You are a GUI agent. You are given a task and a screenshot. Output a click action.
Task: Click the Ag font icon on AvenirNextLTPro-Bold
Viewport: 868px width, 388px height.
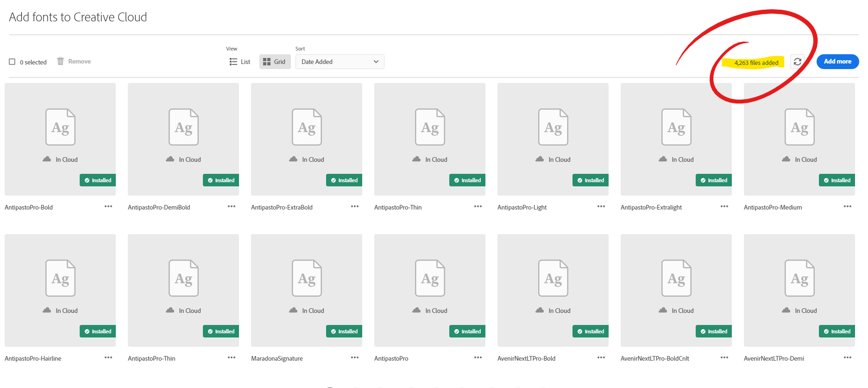pos(553,278)
